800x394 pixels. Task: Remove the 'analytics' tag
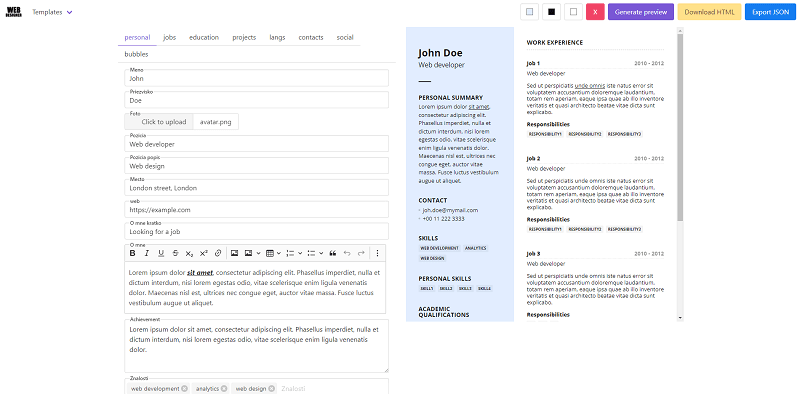[x=224, y=389]
